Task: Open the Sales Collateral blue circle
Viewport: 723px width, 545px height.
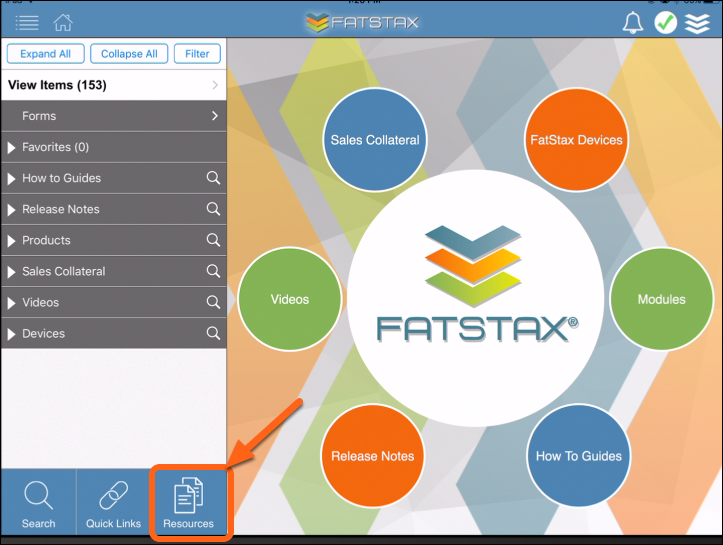Action: pyautogui.click(x=375, y=140)
